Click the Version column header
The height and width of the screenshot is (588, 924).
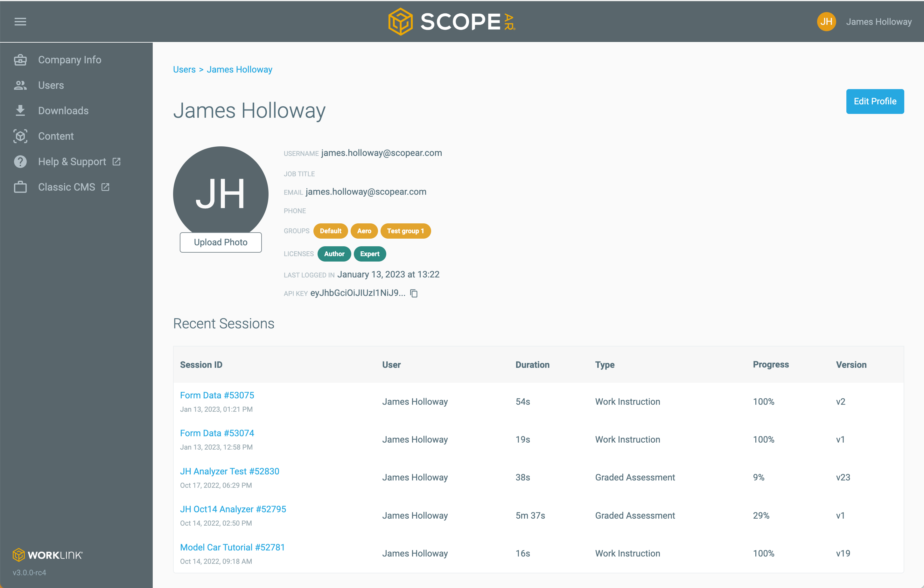pyautogui.click(x=851, y=365)
